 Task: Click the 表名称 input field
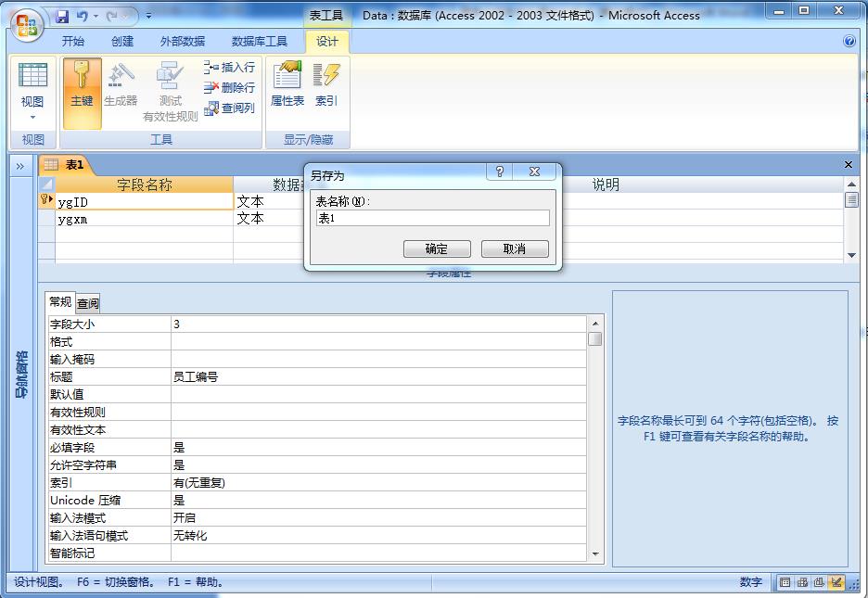[432, 218]
